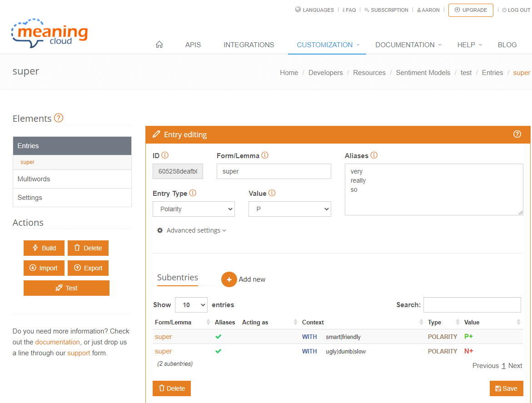532x403 pixels.
Task: Click the Subentries tab
Action: (178, 278)
